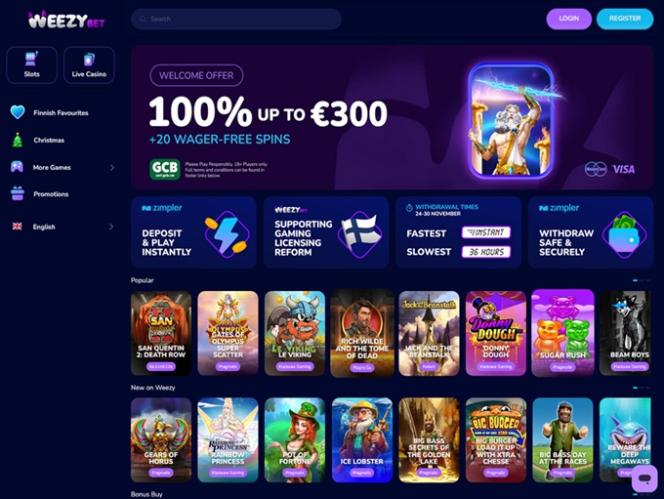This screenshot has width=664, height=499.
Task: Click the Promotions gift icon
Action: (x=17, y=194)
